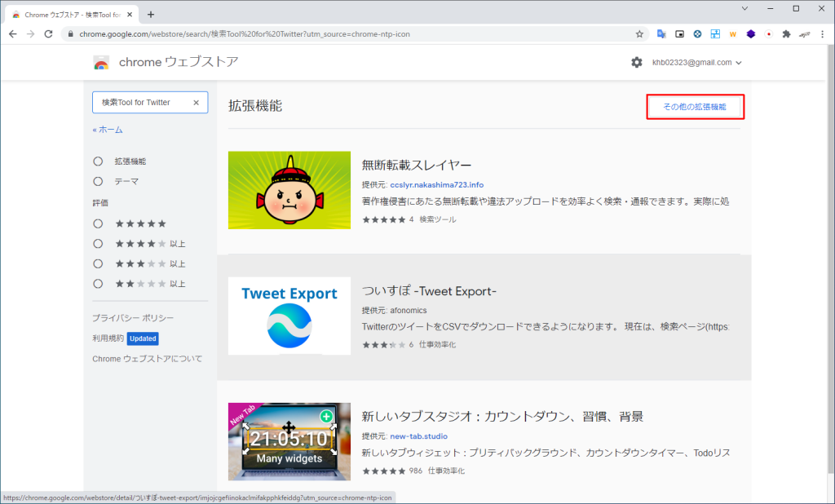Reload the current page
835x504 pixels.
point(48,33)
